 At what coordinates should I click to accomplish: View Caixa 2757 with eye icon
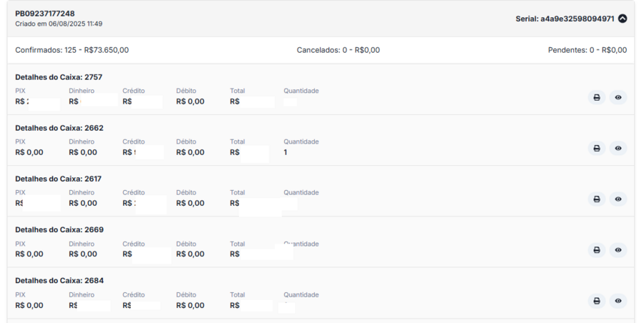pos(618,97)
